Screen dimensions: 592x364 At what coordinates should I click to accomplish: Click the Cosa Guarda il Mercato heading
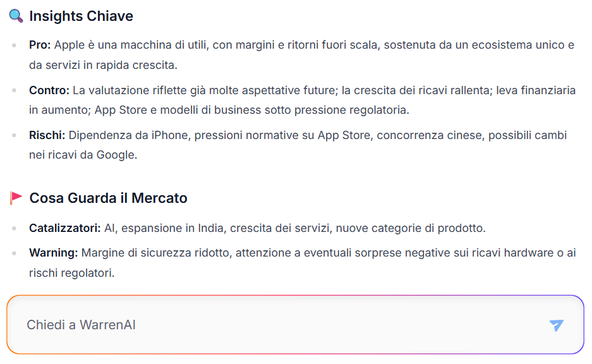click(109, 198)
